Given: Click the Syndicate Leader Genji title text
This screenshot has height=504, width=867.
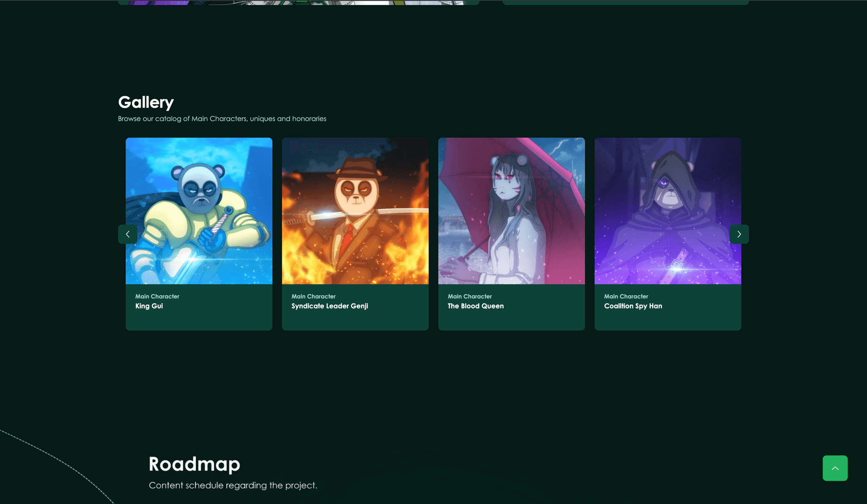Looking at the screenshot, I should pos(330,306).
